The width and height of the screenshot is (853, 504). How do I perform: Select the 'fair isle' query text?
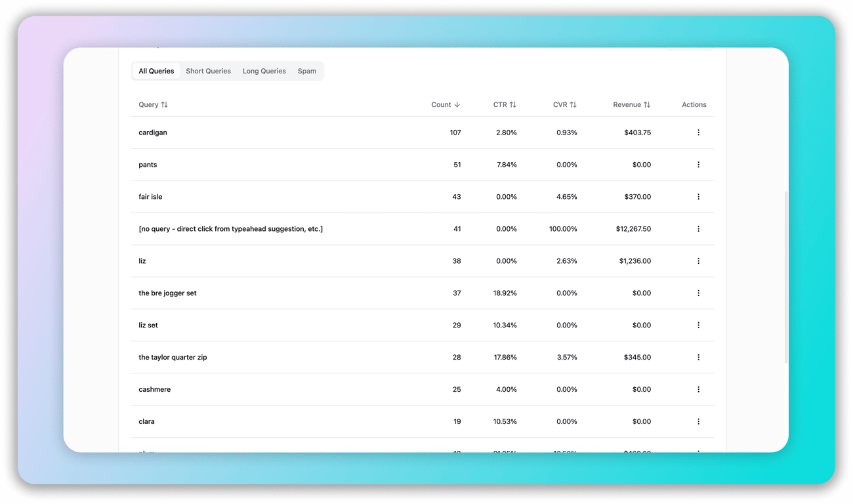(x=150, y=197)
